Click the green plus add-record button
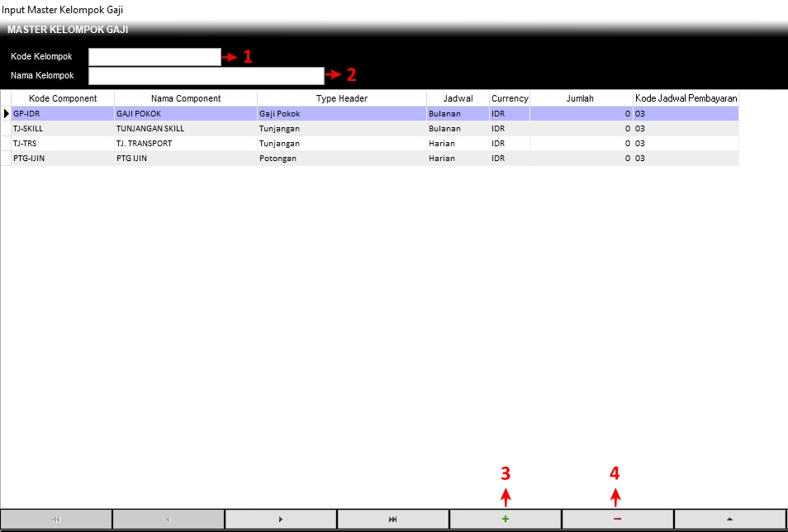Viewport: 788px width, 532px height. [x=505, y=519]
